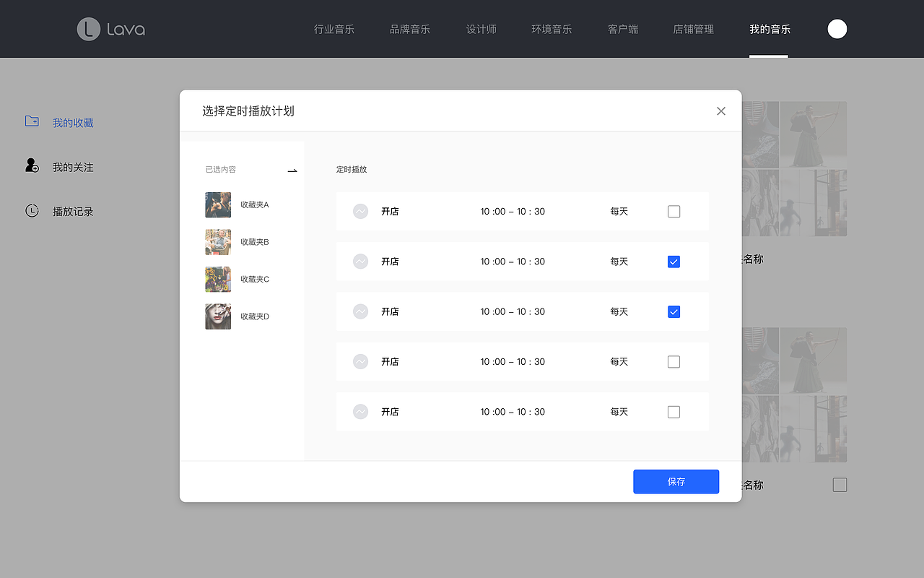Open the 我的收藏 sidebar link
924x578 pixels.
(x=73, y=123)
